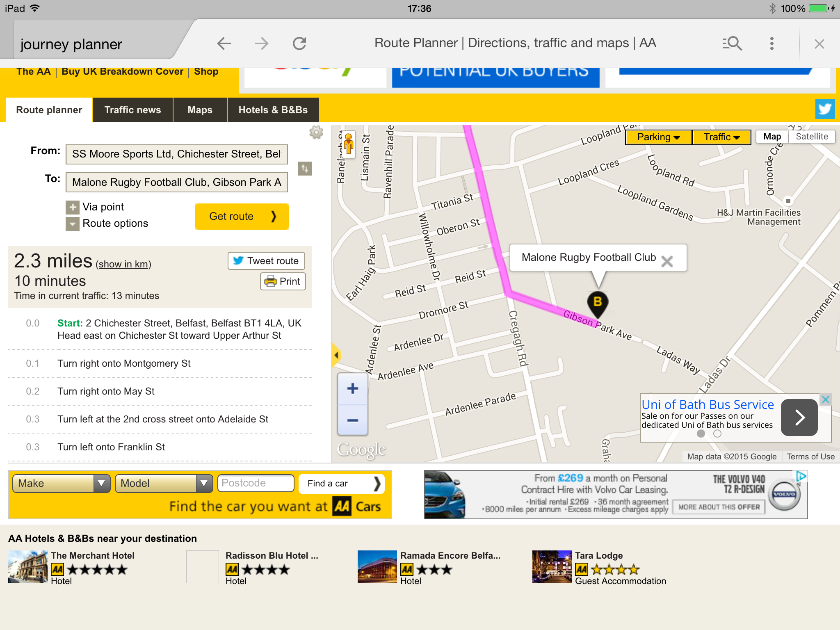840x630 pixels.
Task: Select first ad carousel dot
Action: [701, 434]
